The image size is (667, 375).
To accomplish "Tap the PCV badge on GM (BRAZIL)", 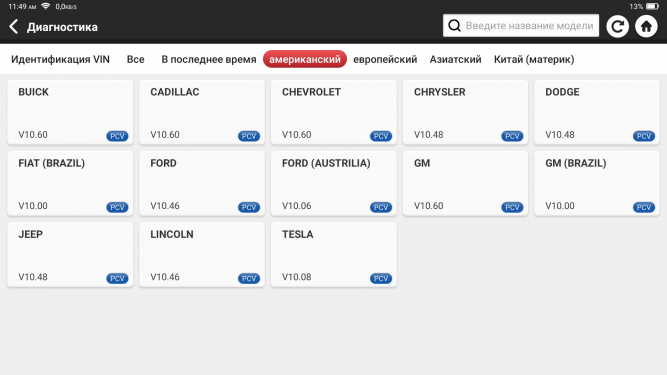I will pyautogui.click(x=644, y=207).
